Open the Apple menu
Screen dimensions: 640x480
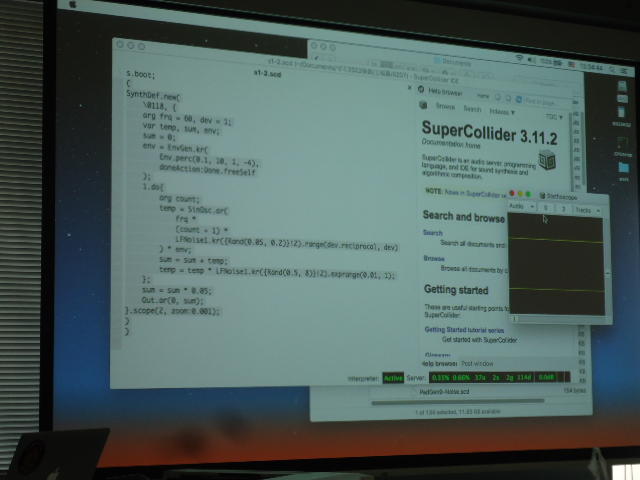tap(73, 4)
